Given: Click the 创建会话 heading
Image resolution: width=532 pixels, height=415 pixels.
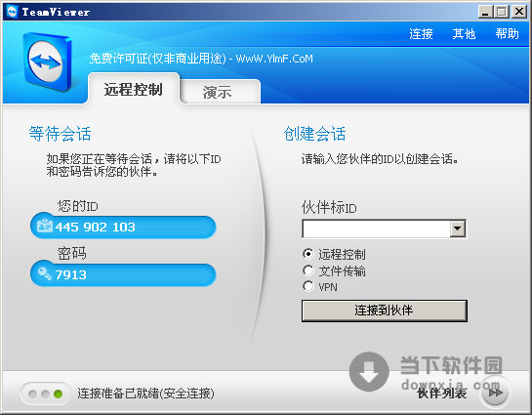Looking at the screenshot, I should click(315, 134).
